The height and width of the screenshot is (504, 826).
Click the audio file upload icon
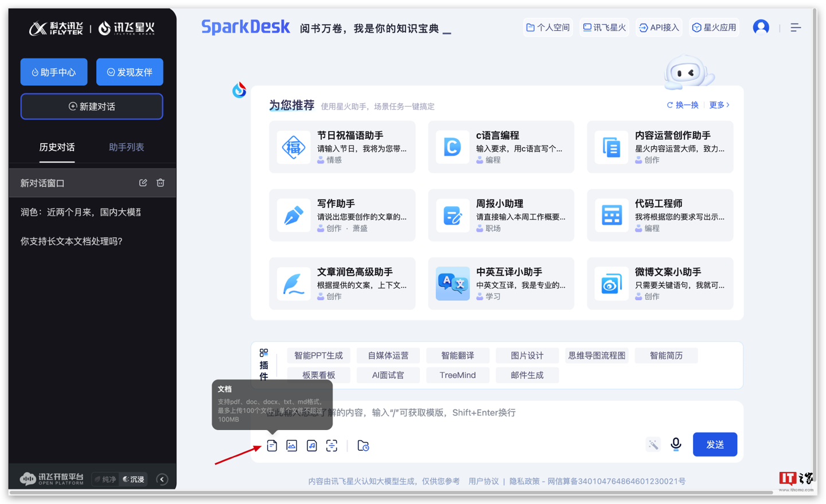(312, 446)
